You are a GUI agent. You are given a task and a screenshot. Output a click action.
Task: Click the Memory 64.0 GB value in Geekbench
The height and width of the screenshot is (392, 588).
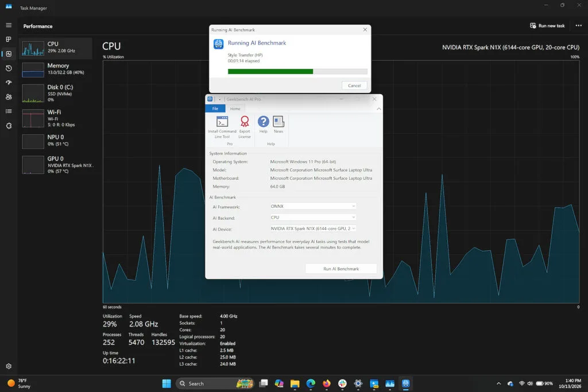[x=277, y=187]
